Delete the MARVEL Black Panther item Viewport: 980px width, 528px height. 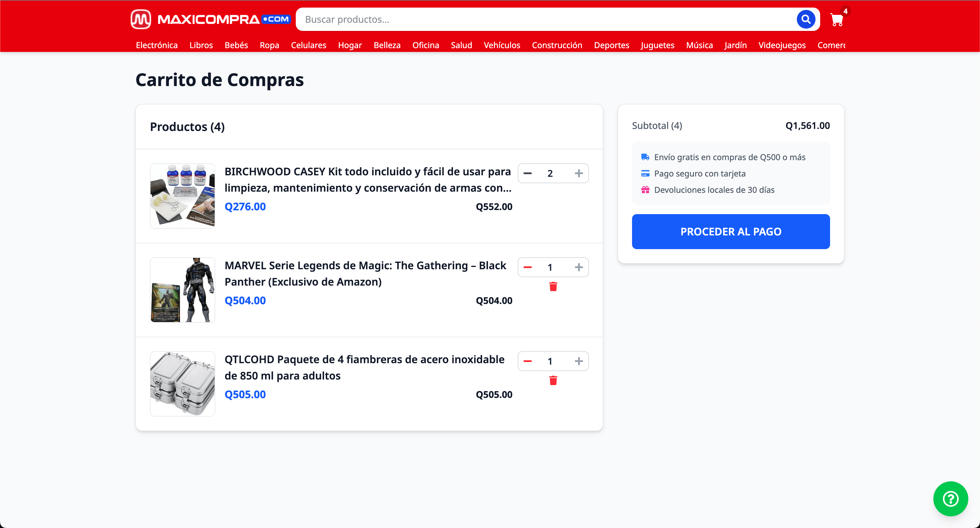click(553, 286)
